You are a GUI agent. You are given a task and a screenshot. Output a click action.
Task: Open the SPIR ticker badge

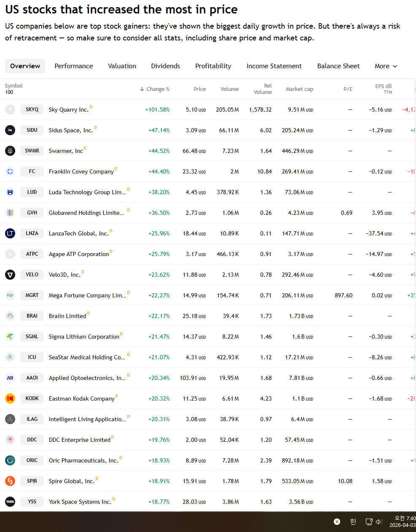coord(32,481)
